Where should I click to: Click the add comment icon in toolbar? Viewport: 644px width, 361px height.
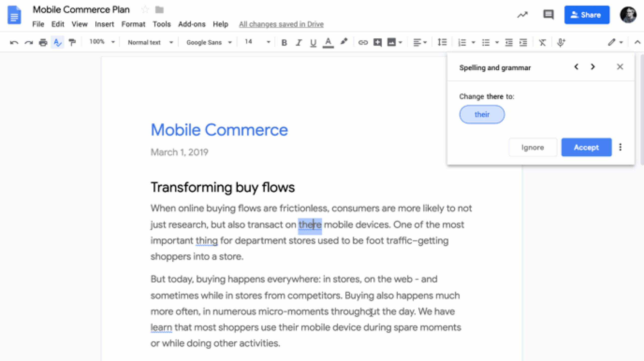pos(377,42)
